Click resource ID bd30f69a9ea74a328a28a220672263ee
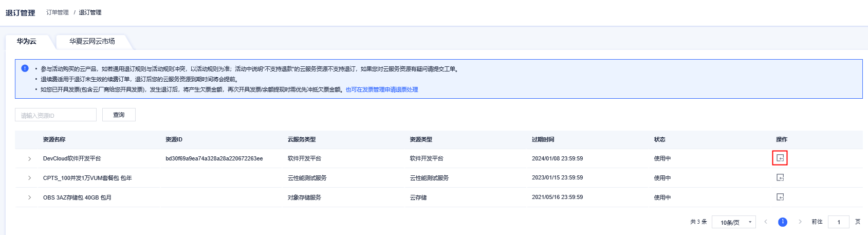This screenshot has height=235, width=868. coord(214,158)
